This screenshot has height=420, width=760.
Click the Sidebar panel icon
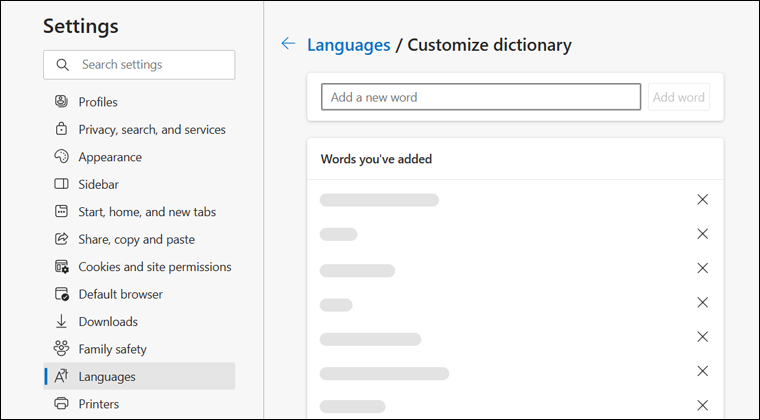(x=61, y=185)
